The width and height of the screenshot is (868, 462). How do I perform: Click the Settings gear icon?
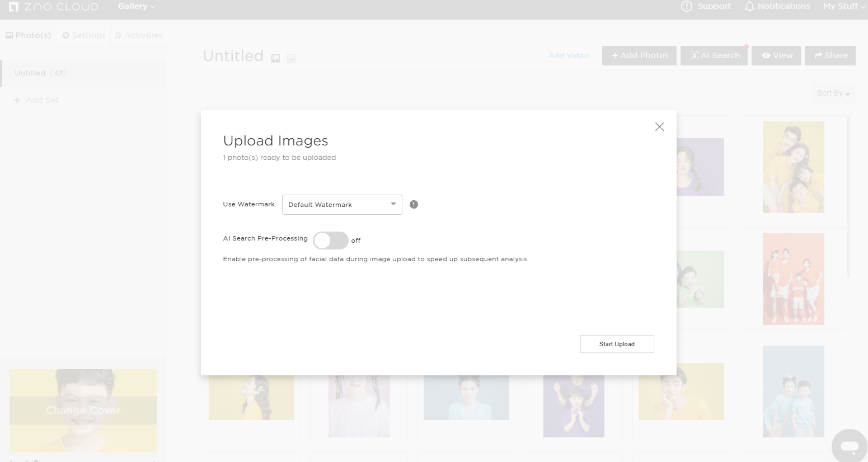tap(65, 35)
